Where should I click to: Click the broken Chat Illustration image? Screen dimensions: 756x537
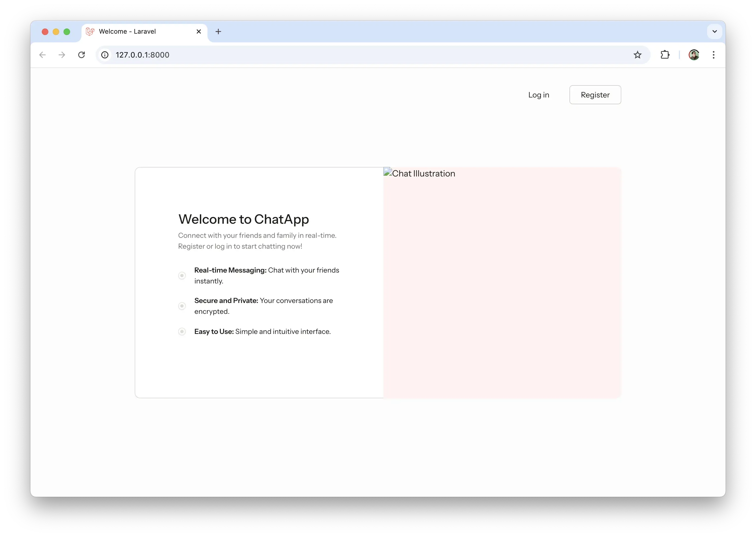(419, 173)
